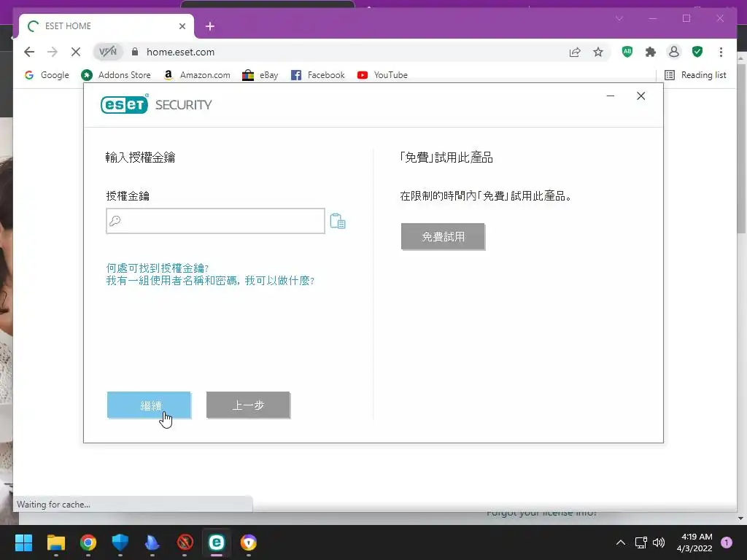Open the Reading list panel
The height and width of the screenshot is (560, 747).
(x=695, y=75)
